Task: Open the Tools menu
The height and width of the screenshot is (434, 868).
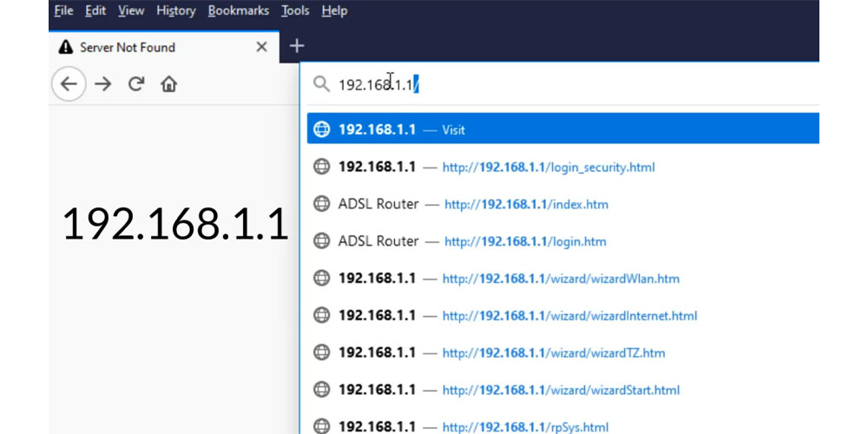Action: (295, 10)
